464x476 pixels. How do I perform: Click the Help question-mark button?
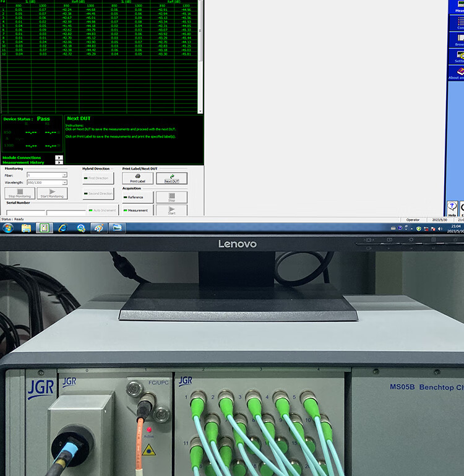tap(452, 209)
